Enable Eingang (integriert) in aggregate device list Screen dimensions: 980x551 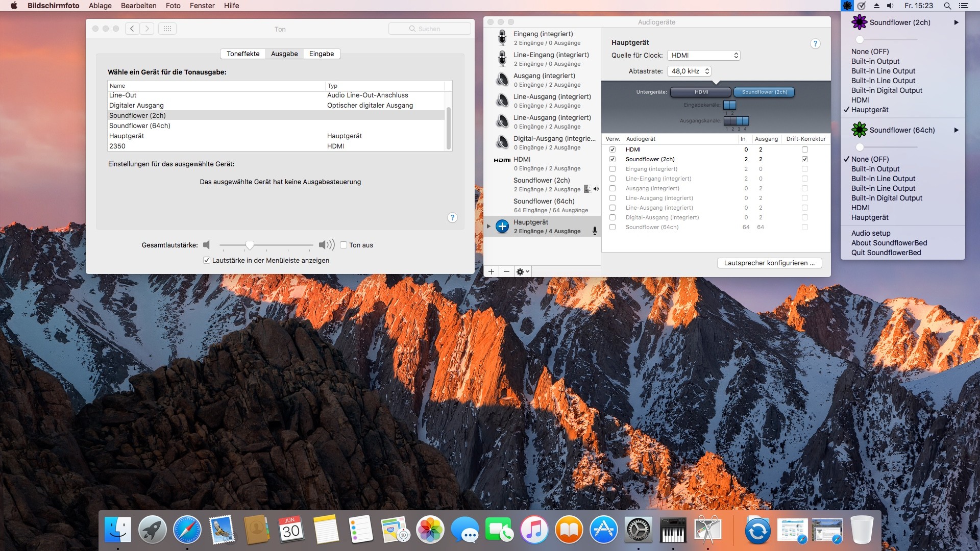[x=612, y=169]
